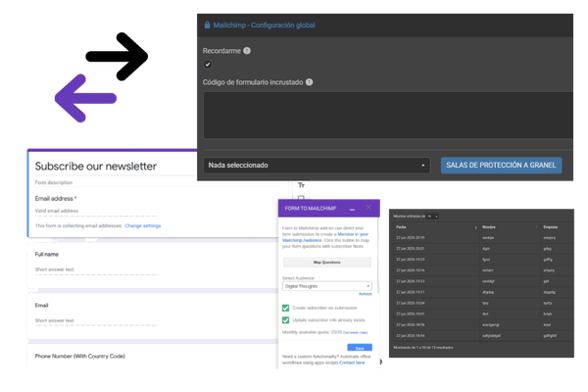Toggle Create subscriber on submission checkbox
The image size is (588, 392).
point(286,308)
